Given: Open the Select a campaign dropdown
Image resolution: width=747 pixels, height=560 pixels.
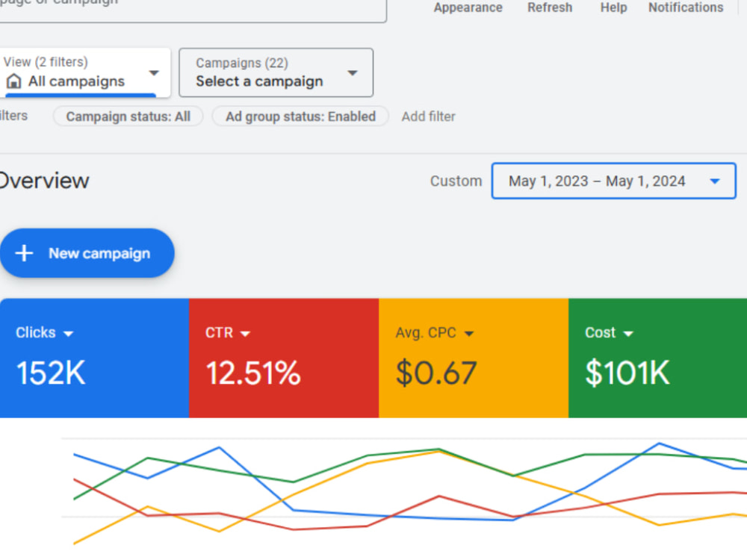Looking at the screenshot, I should 276,72.
